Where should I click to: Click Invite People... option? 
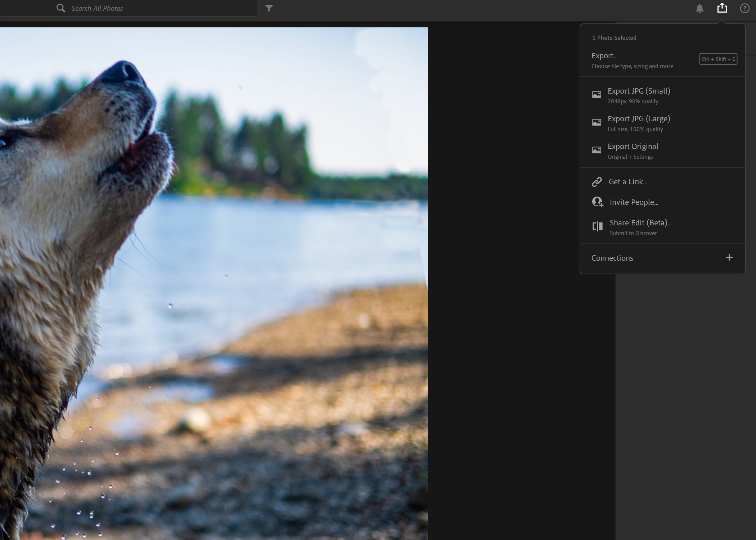[x=634, y=202]
